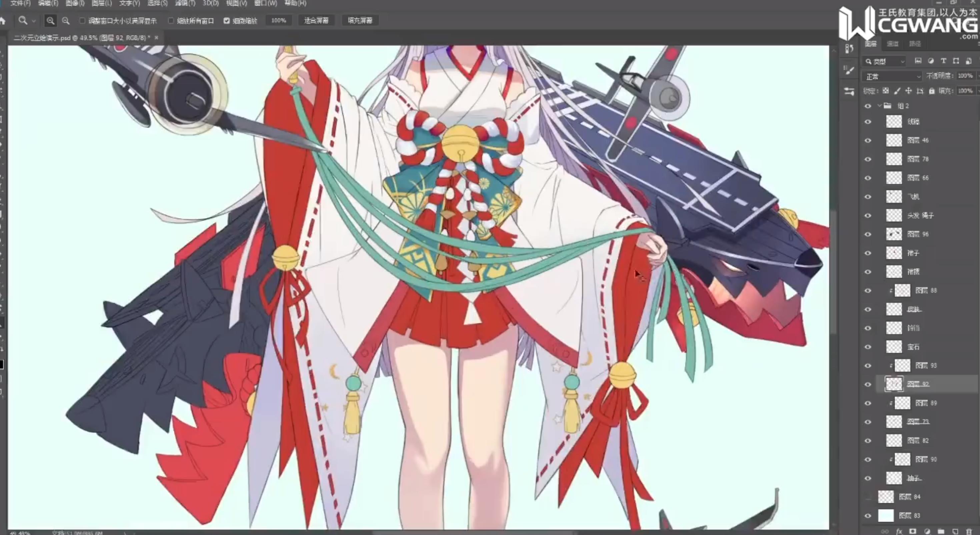
Task: Click the Home icon in options bar
Action: [x=3, y=21]
